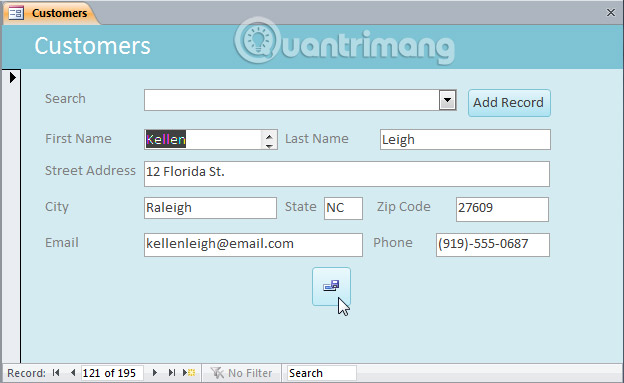
Task: Click the First Name field down spinner arrow
Action: (269, 145)
